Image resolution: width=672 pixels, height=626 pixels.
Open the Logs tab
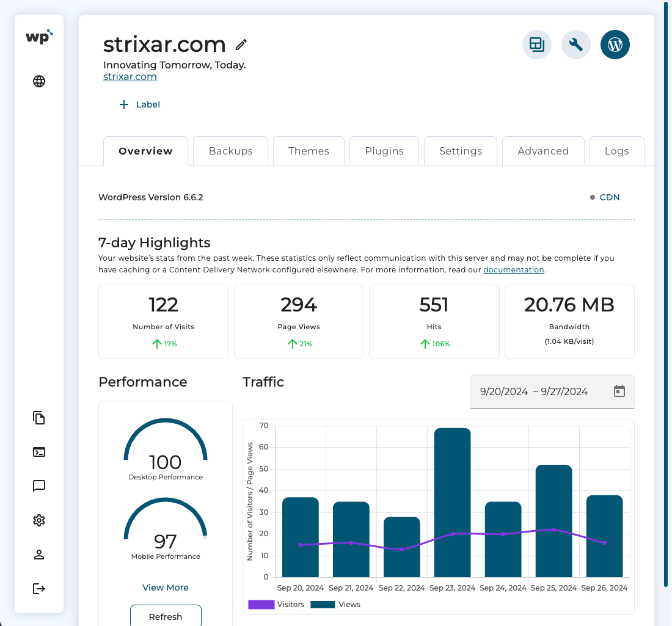click(x=617, y=151)
